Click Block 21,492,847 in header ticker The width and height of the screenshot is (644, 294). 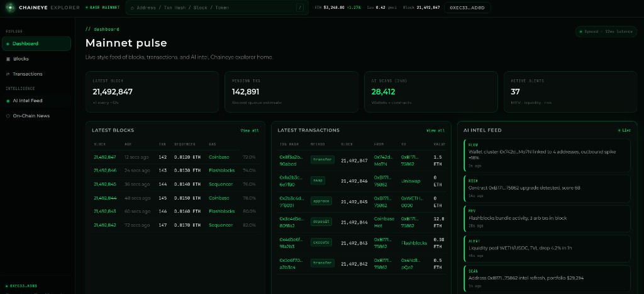[421, 8]
